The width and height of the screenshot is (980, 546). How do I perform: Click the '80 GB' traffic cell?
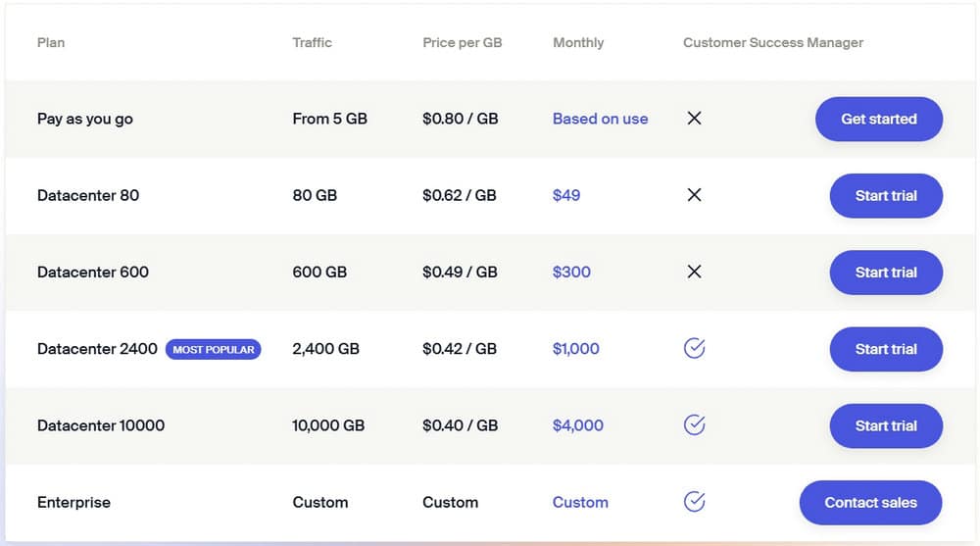coord(315,195)
